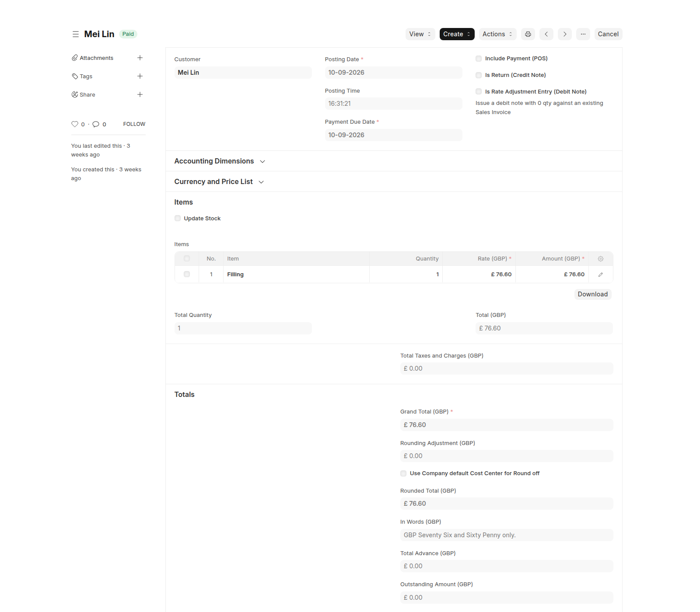The image size is (700, 612).
Task: Click the Paid status badge
Action: (x=128, y=34)
